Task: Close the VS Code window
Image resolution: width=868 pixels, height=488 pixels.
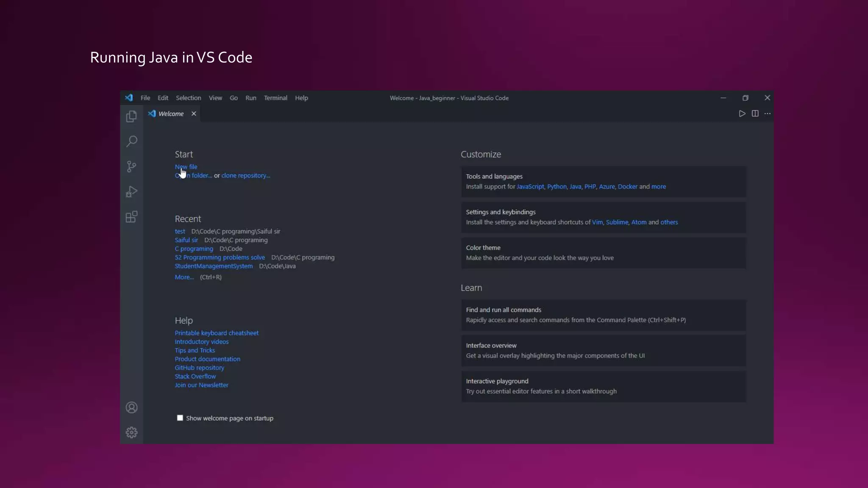Action: point(767,98)
